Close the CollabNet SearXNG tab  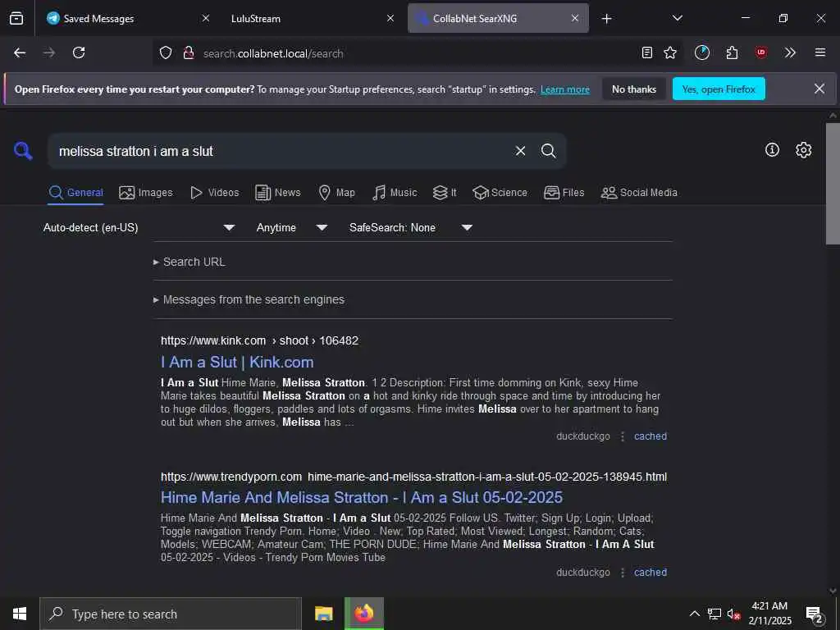tap(575, 18)
